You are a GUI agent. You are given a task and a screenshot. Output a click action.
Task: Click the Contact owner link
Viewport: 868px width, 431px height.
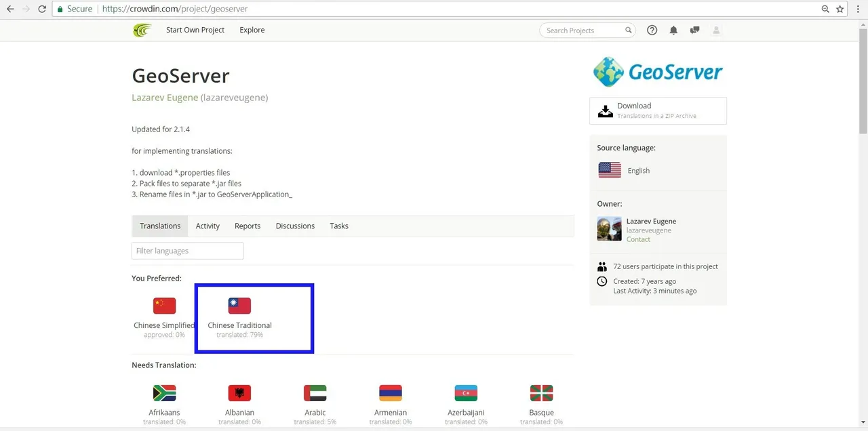tap(638, 239)
